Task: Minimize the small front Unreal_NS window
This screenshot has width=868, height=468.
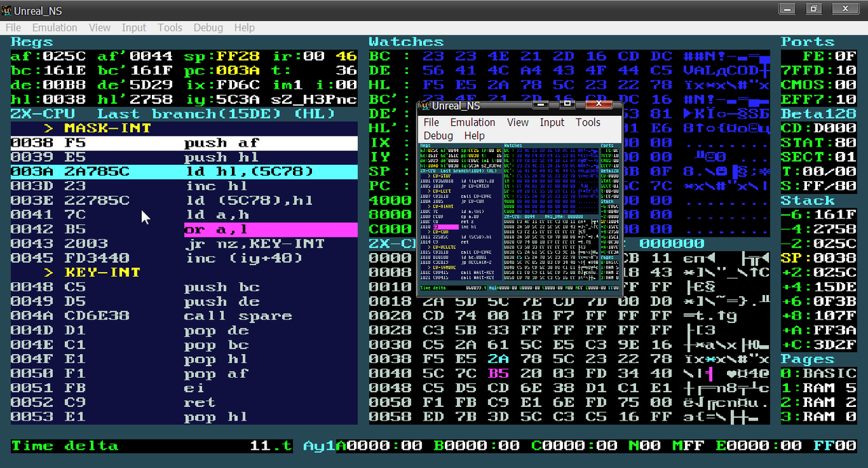Action: 540,104
